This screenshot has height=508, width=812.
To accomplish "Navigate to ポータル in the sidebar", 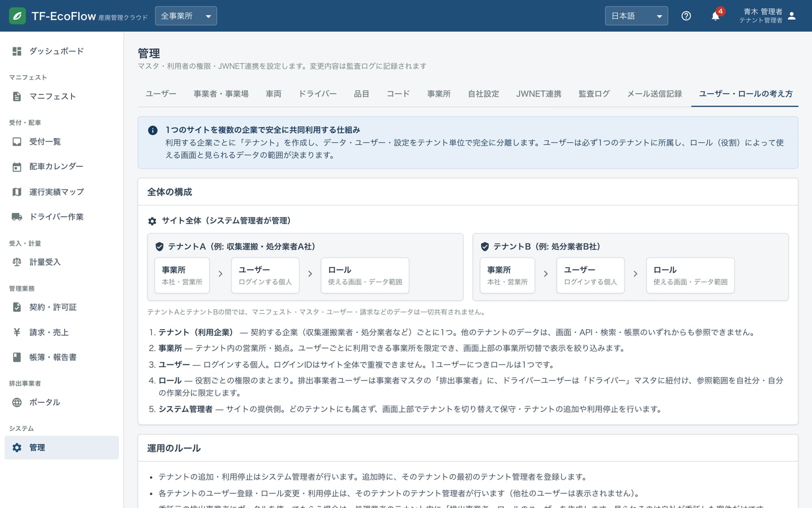I will [x=62, y=402].
